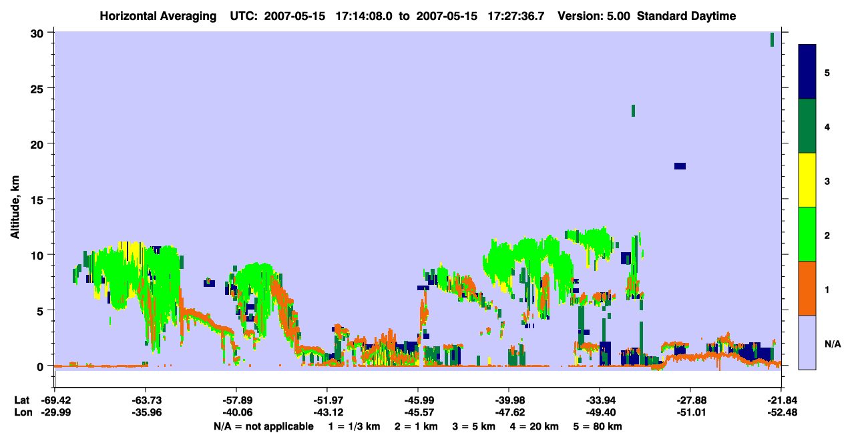Click the '1 = 1/3 km' legend text
This screenshot has height=445, width=868.
coord(354,426)
